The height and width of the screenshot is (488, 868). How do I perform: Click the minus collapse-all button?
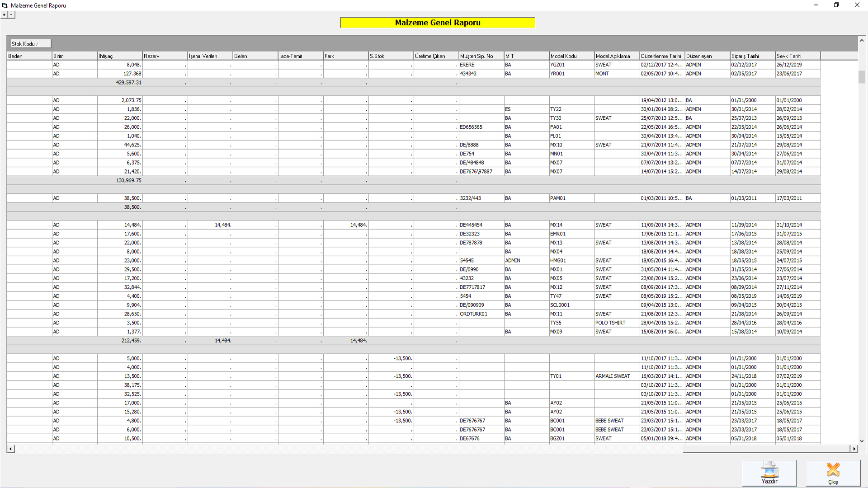click(11, 14)
